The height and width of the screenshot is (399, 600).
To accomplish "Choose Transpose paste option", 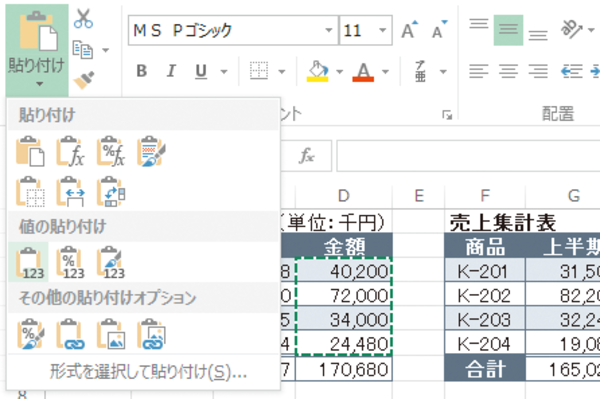I will (x=111, y=191).
